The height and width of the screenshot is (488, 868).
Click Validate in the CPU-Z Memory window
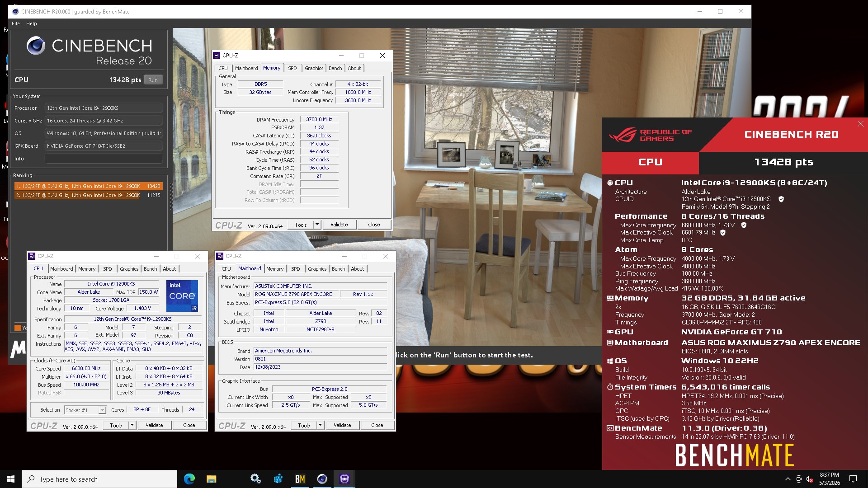coord(339,225)
